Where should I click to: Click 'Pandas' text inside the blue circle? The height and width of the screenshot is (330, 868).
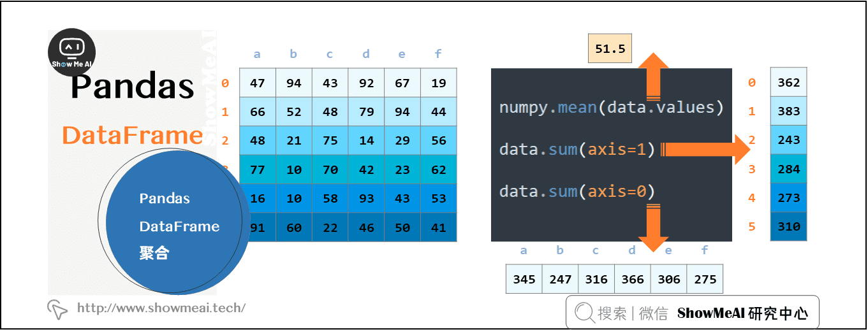point(165,198)
